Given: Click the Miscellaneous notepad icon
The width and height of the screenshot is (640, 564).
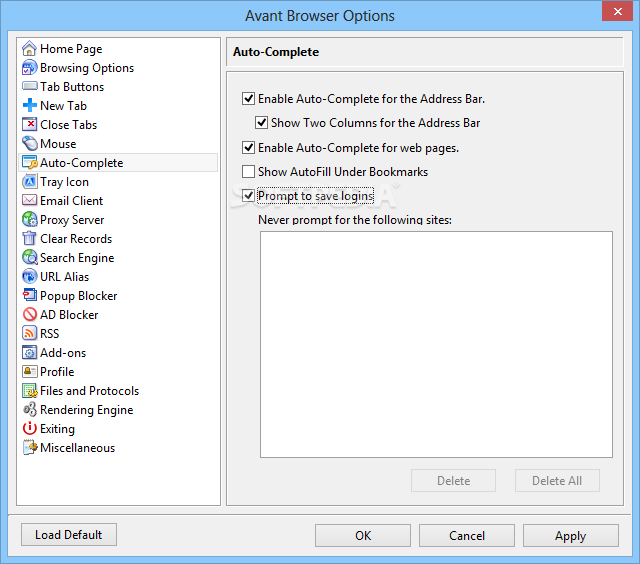Looking at the screenshot, I should (29, 447).
